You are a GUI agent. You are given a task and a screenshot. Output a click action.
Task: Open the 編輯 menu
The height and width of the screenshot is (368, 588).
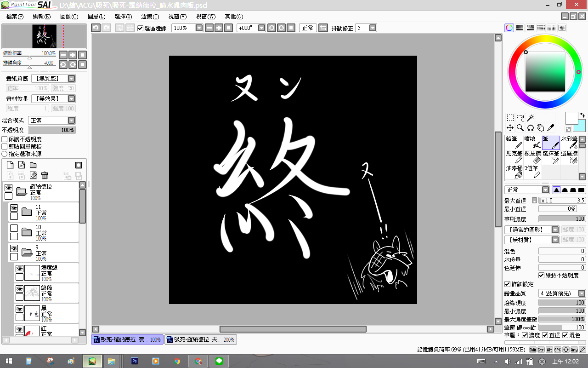tap(42, 17)
